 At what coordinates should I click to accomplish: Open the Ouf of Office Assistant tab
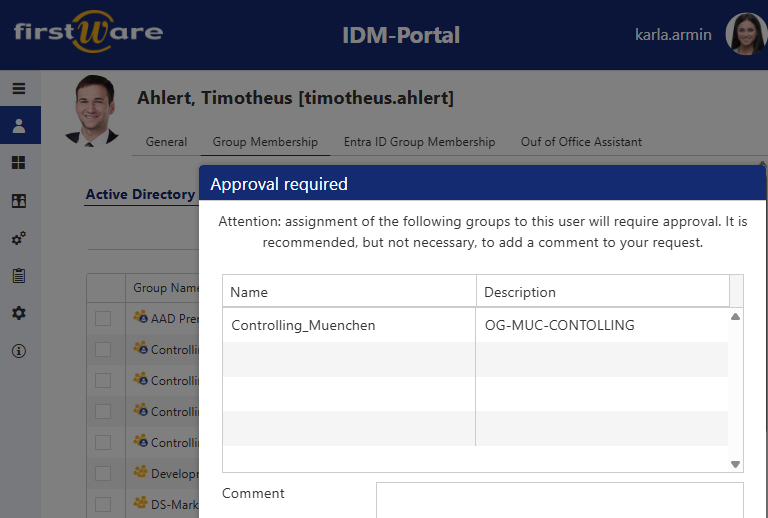point(581,142)
